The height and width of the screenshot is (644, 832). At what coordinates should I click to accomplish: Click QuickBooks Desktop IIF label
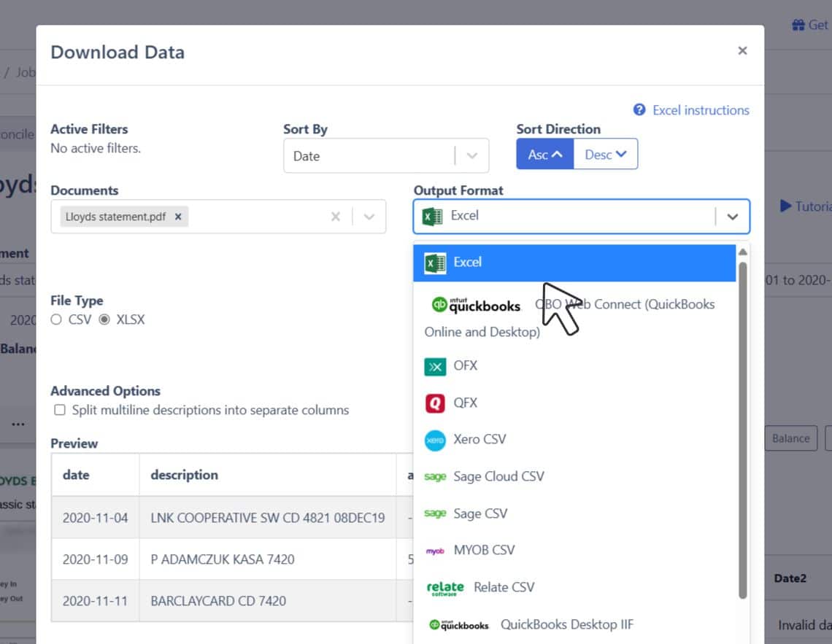(566, 624)
